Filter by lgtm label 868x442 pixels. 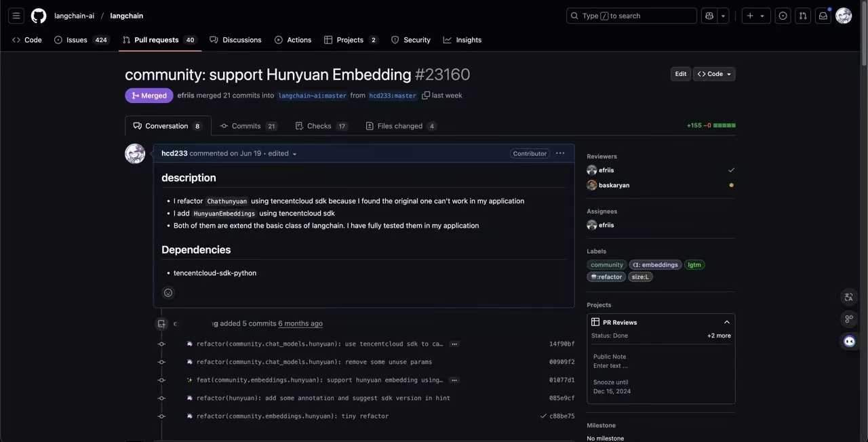[x=694, y=265]
